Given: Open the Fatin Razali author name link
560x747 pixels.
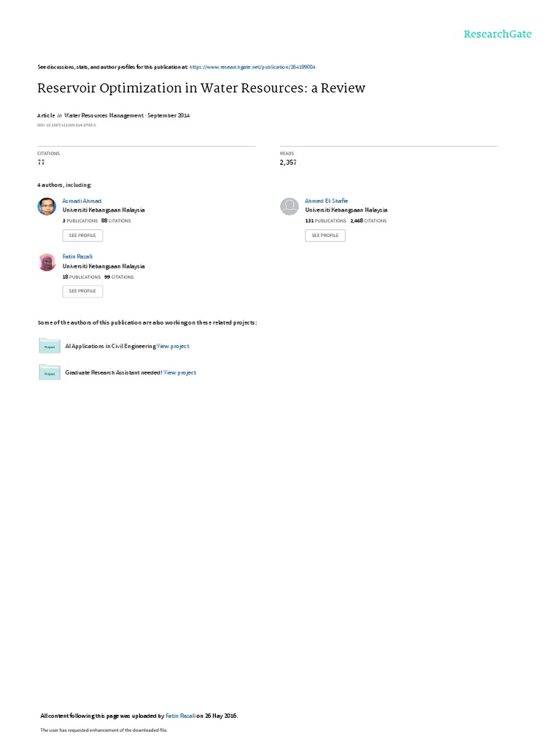Looking at the screenshot, I should pos(77,257).
